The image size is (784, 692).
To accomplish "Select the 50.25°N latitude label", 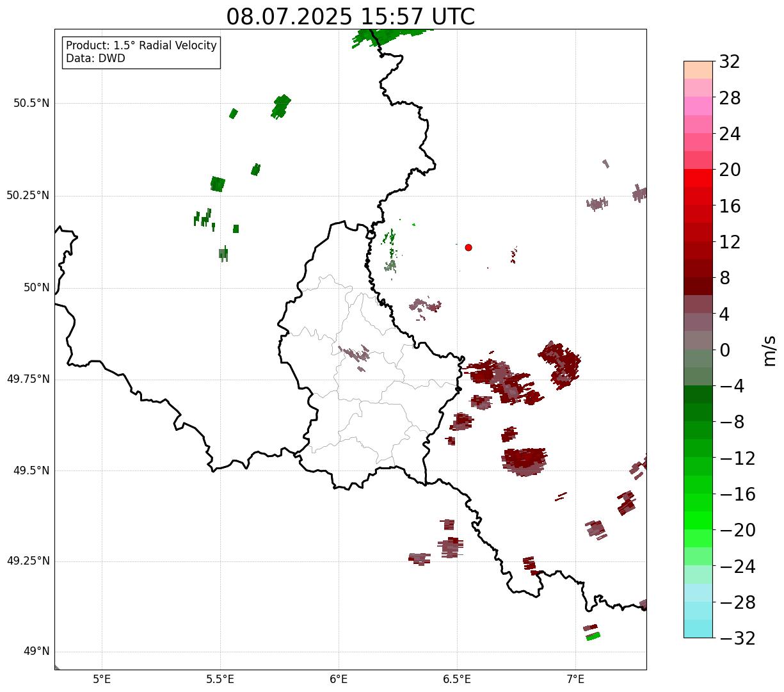I will 28,195.
